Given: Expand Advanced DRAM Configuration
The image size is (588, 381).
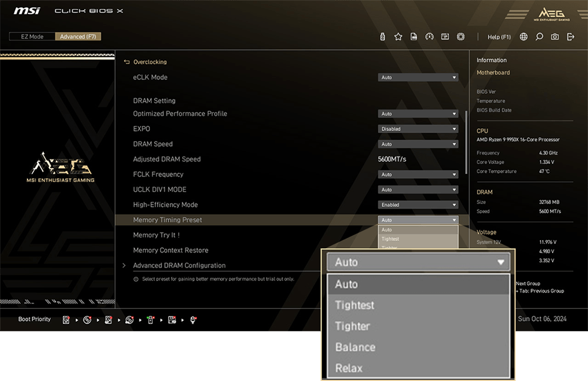Looking at the screenshot, I should pos(179,265).
